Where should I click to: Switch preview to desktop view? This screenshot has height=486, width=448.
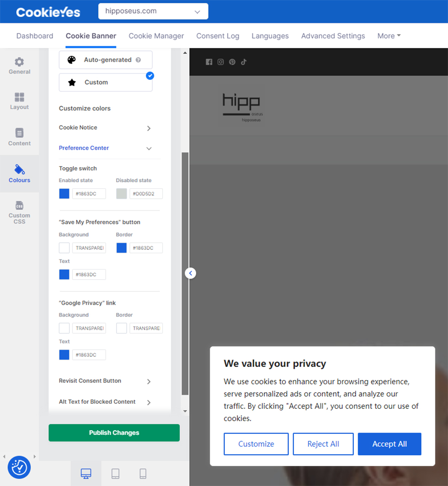pos(86,474)
